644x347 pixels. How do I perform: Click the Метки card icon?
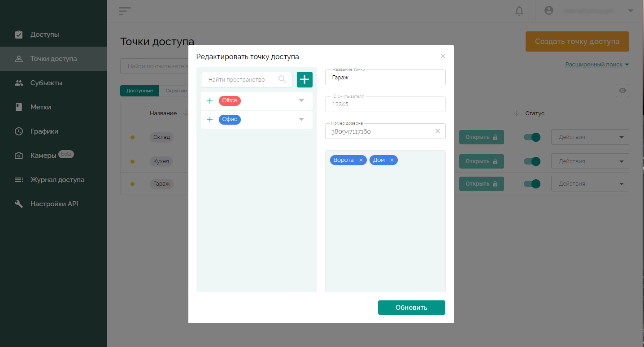[19, 107]
